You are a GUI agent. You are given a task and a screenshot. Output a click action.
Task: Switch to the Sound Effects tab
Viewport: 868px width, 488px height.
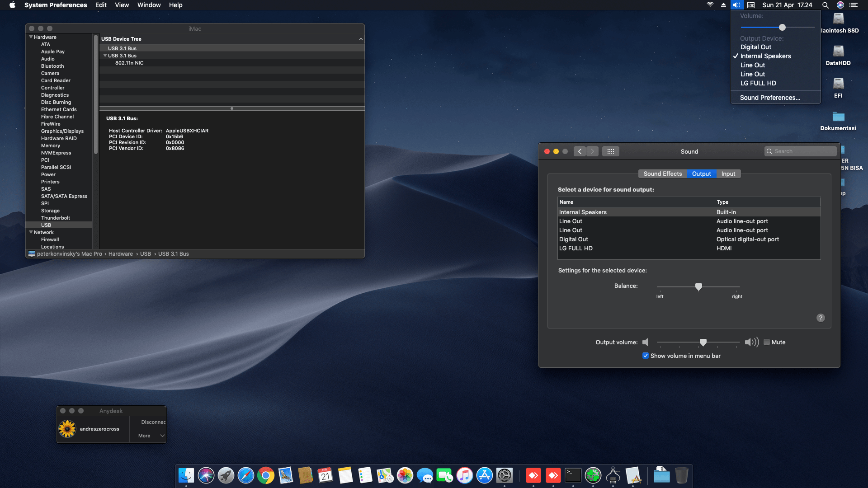(662, 174)
